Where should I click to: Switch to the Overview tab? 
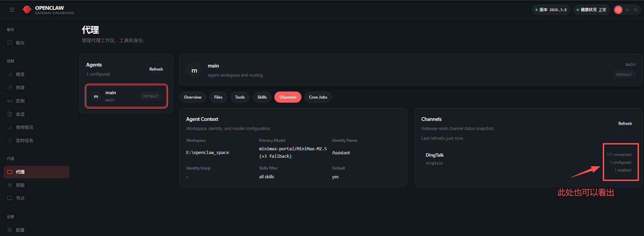pos(193,97)
